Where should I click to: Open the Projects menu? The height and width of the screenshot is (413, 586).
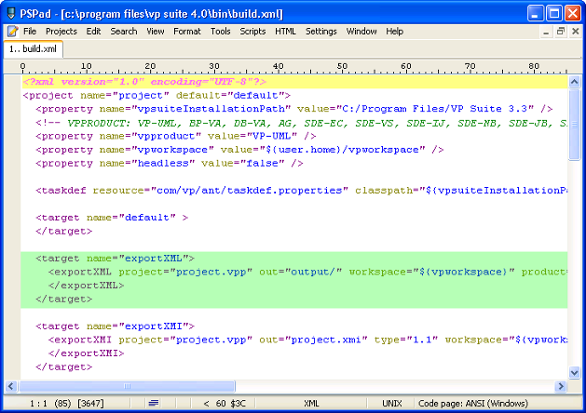(61, 31)
